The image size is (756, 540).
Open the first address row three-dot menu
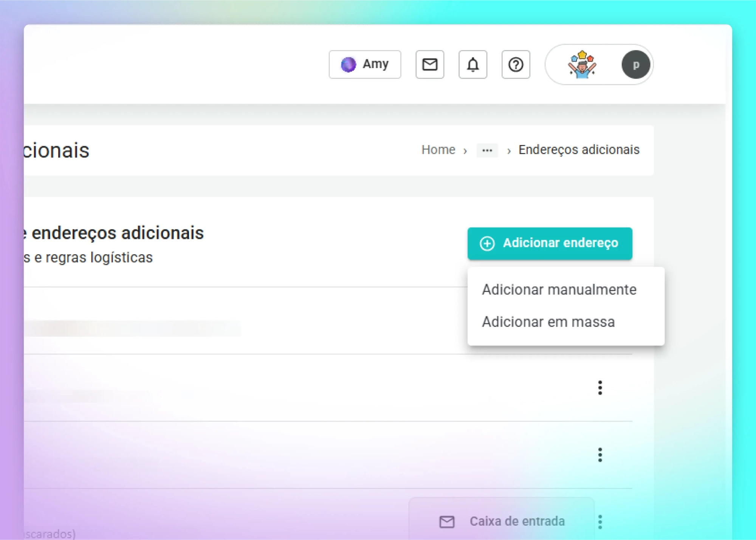600,388
